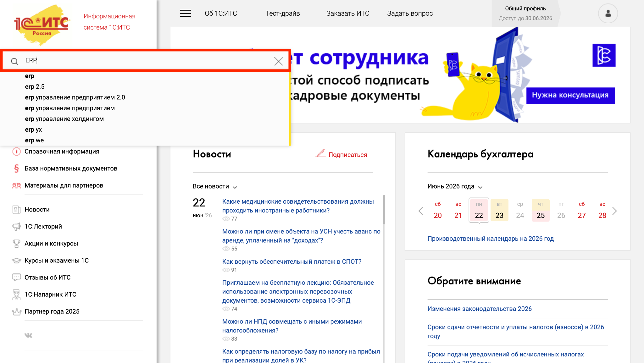
Task: Open Материалы для партнеров sidebar section
Action: [x=64, y=185]
